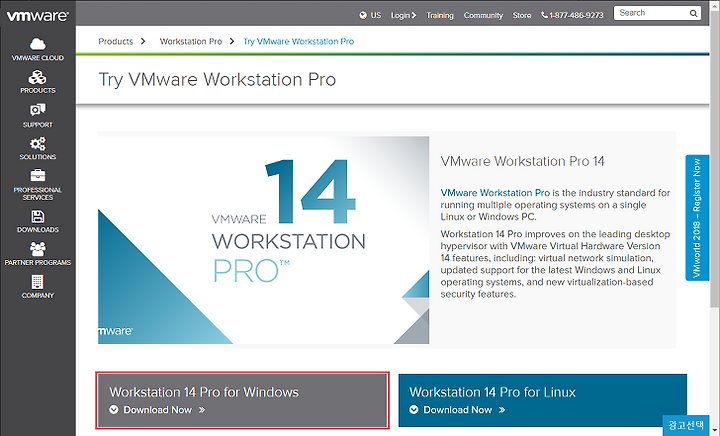Open the VMware Cloud sidebar icon
Image resolution: width=720 pixels, height=436 pixels.
tap(38, 44)
